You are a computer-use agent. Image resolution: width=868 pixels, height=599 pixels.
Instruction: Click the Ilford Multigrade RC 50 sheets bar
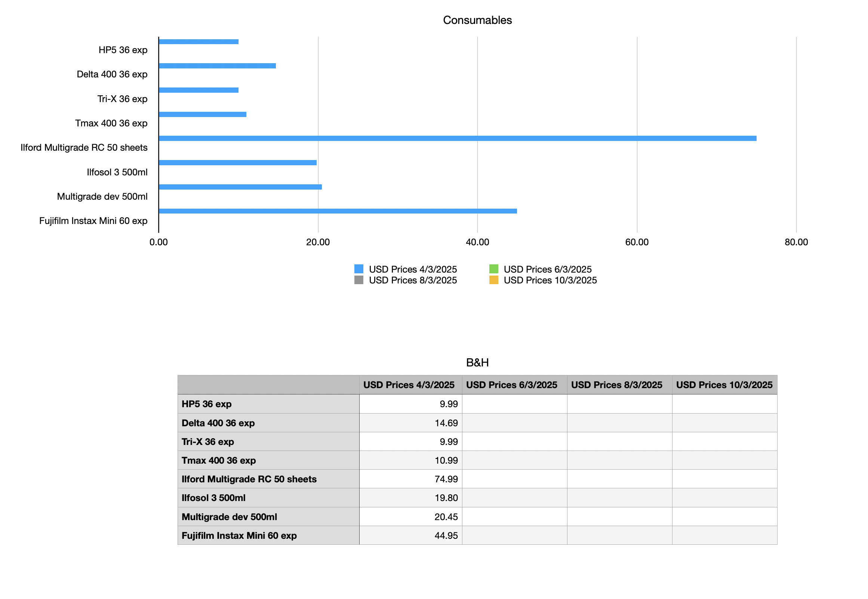[458, 138]
